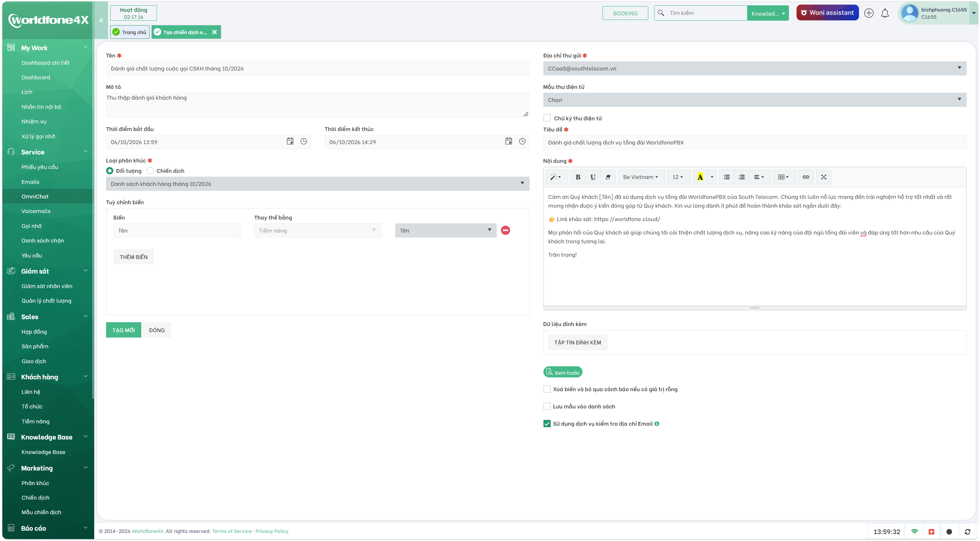Image resolution: width=980 pixels, height=541 pixels.
Task: Click the plus circle icon in header
Action: (x=869, y=13)
